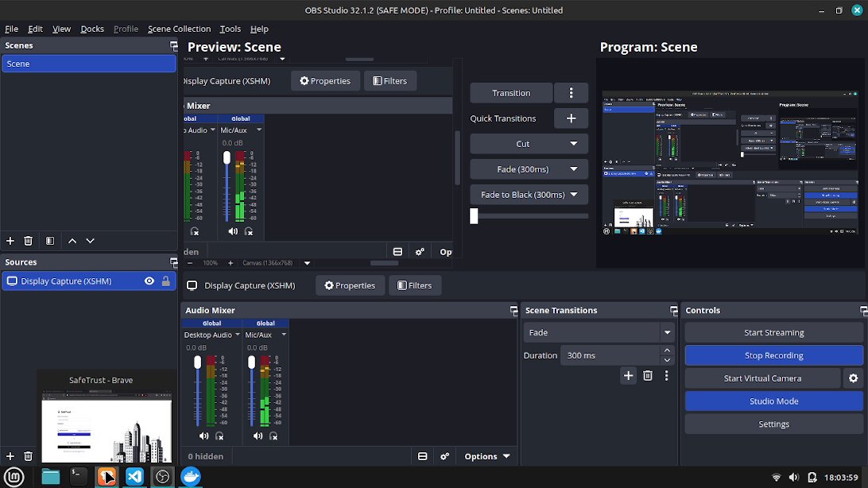This screenshot has height=488, width=868.
Task: Toggle Mic/Aux monitoring in preview mixer
Action: click(x=249, y=231)
